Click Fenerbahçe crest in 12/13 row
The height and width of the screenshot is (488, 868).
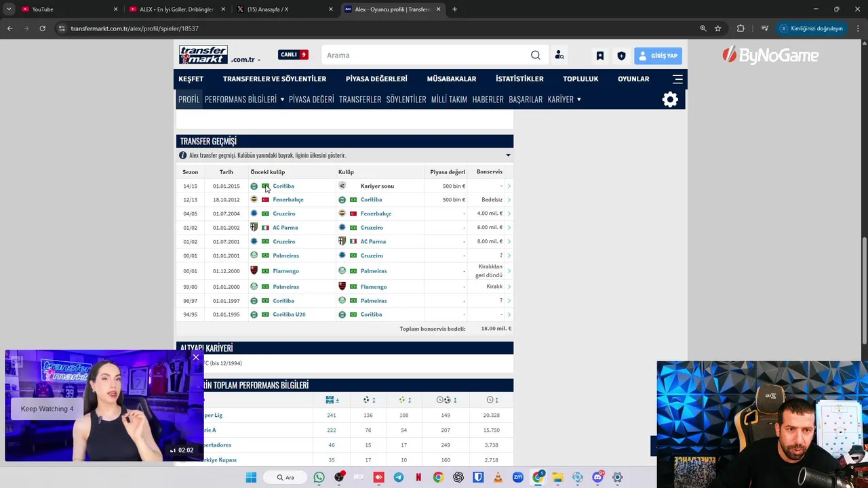tap(254, 200)
